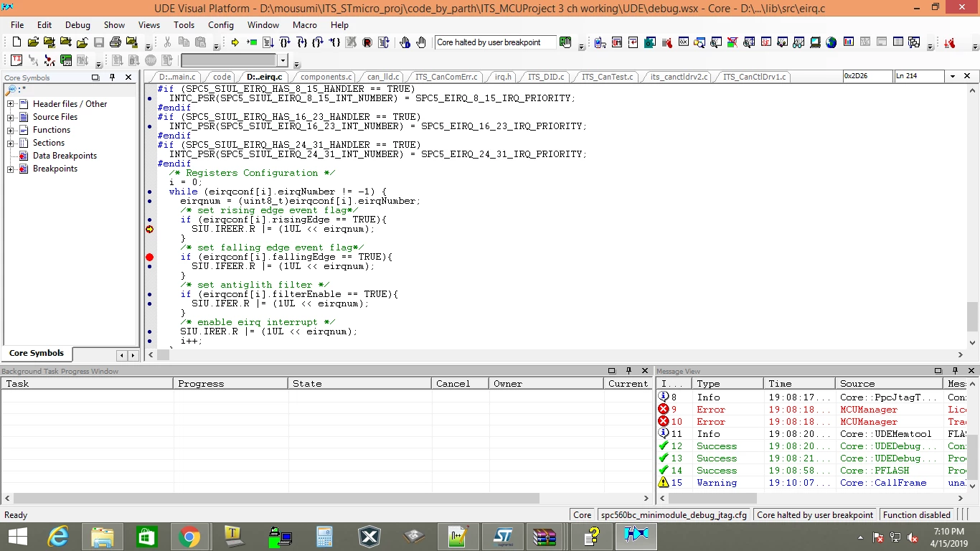Toggle breakpoint dot at SIU.IRER.R line

(149, 331)
